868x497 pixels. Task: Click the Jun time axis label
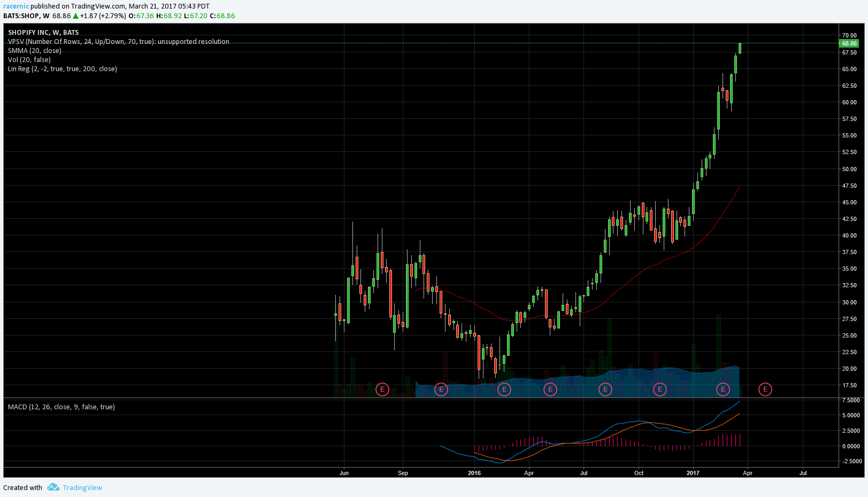point(344,473)
